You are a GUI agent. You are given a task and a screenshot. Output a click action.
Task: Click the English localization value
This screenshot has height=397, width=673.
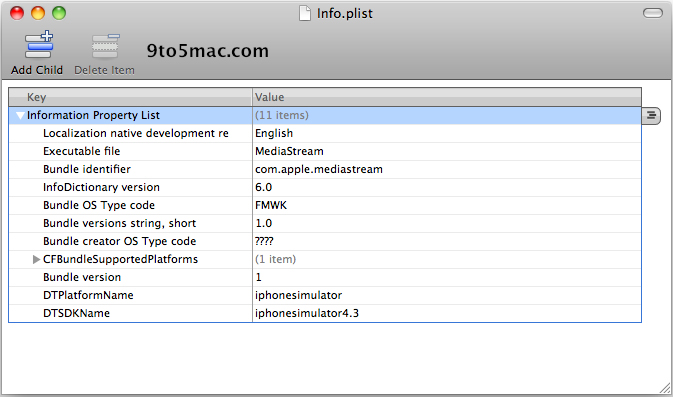coord(274,133)
